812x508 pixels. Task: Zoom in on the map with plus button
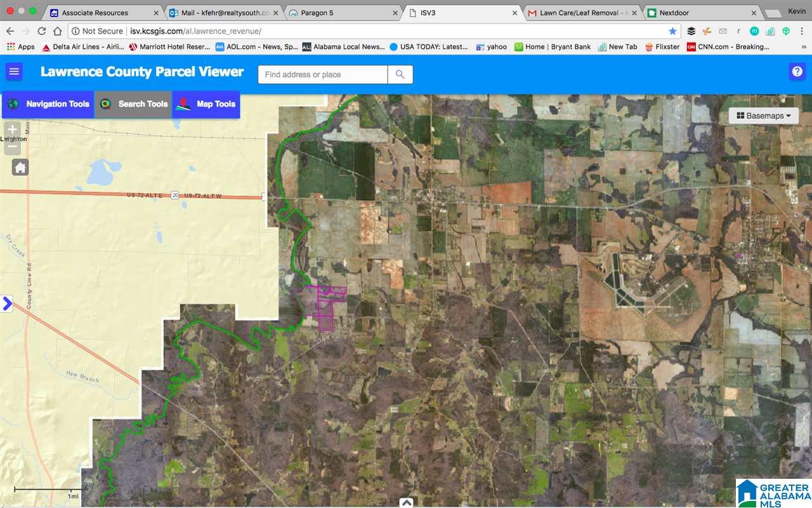pyautogui.click(x=12, y=130)
